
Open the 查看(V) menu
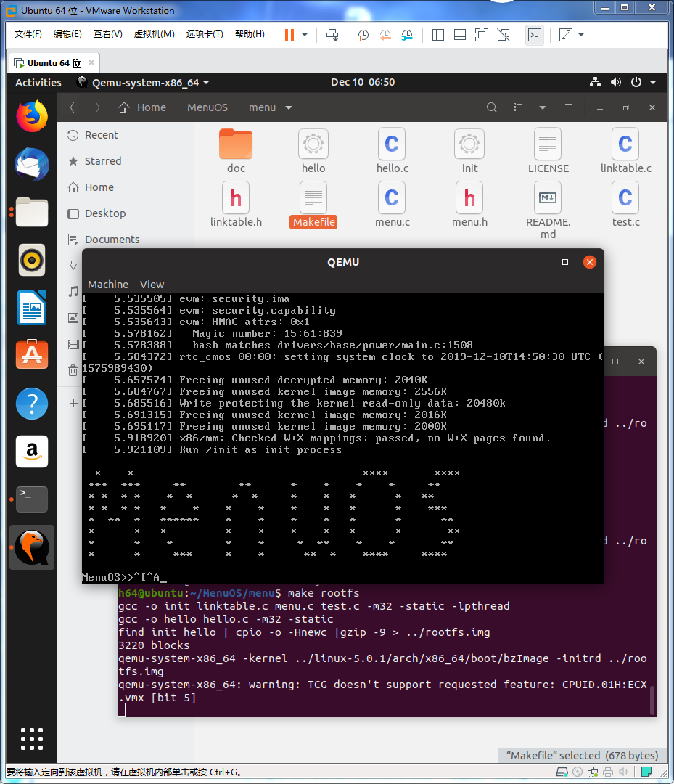tap(107, 34)
